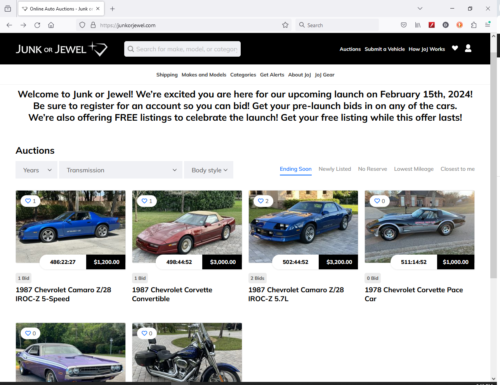
Task: Favorite the 1987 Camaro IROC-Z 5-Speed listing
Action: point(30,201)
